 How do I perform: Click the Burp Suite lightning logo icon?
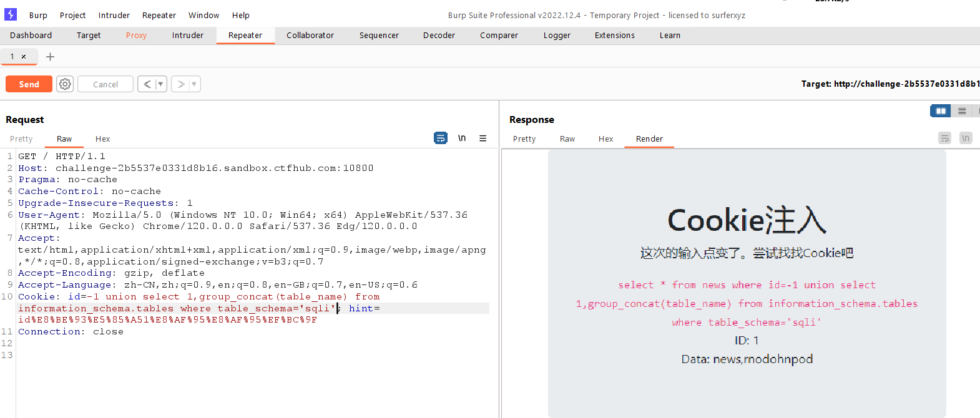pyautogui.click(x=11, y=14)
